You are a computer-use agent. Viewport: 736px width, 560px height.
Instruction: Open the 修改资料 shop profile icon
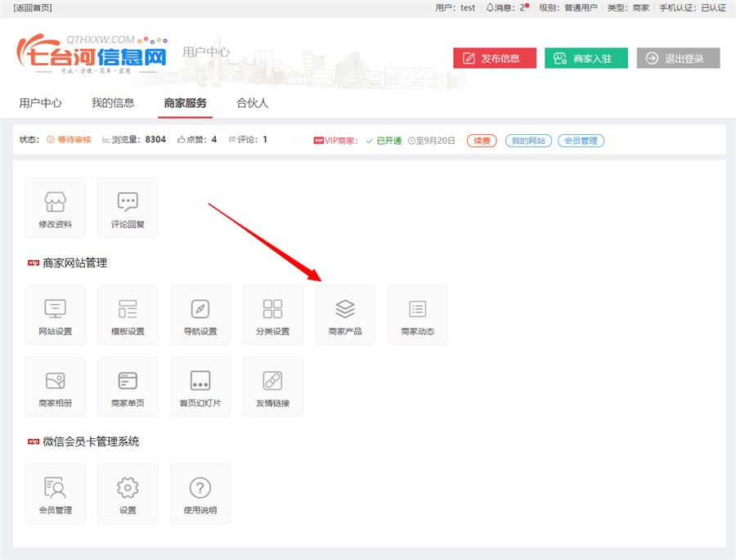coord(55,208)
